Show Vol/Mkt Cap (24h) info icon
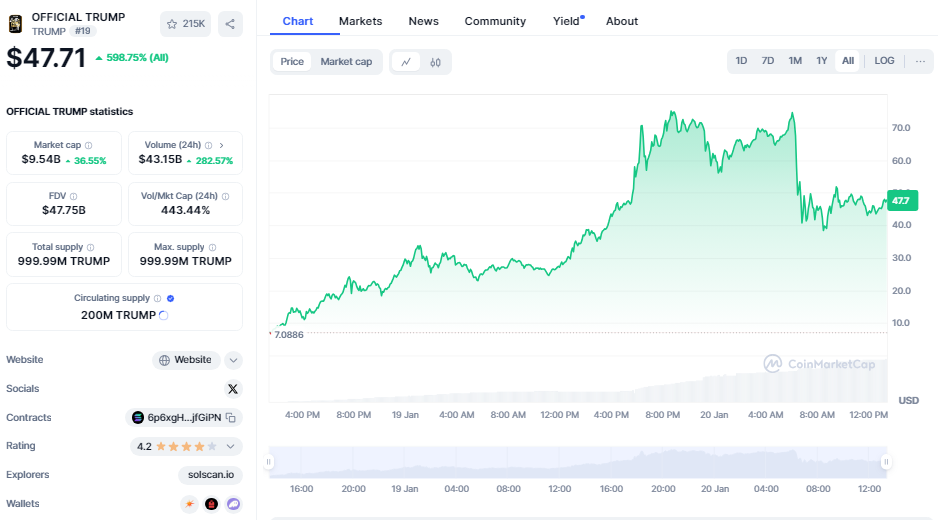 coord(226,196)
